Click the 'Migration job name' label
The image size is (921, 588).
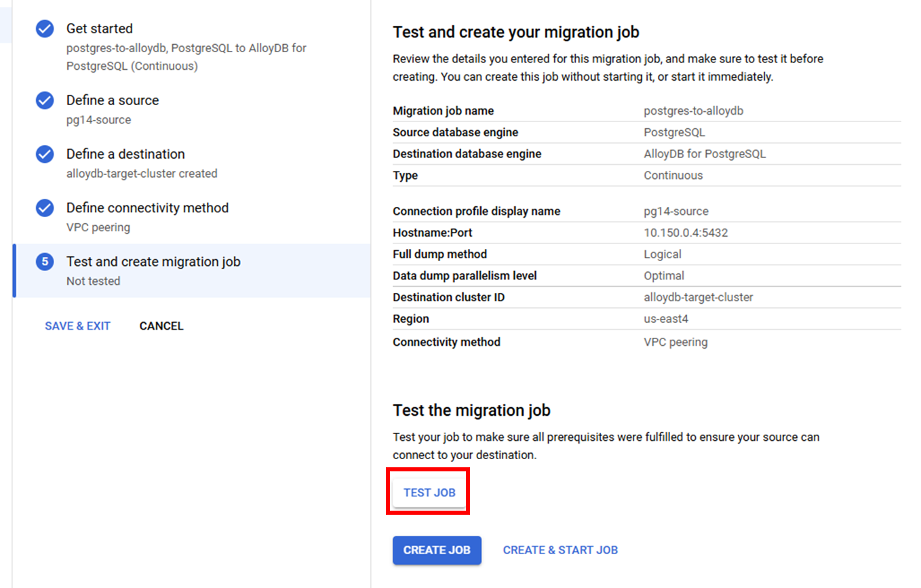tap(444, 111)
